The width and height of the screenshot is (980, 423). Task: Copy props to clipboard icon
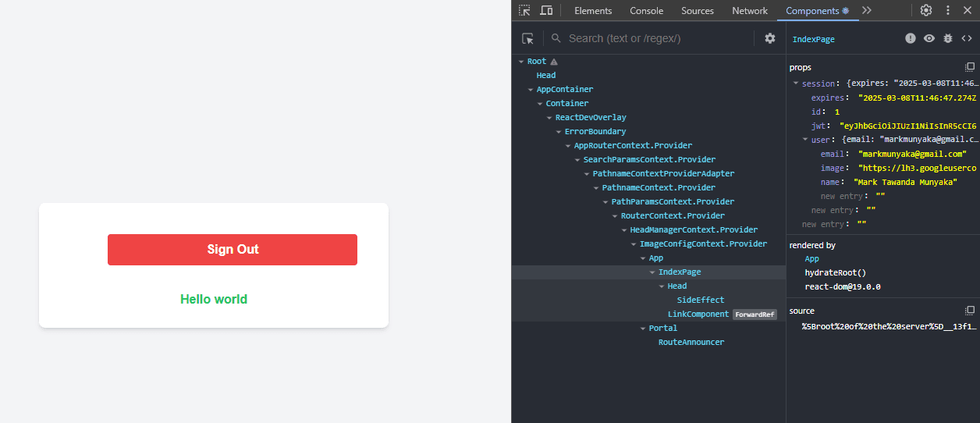click(970, 67)
